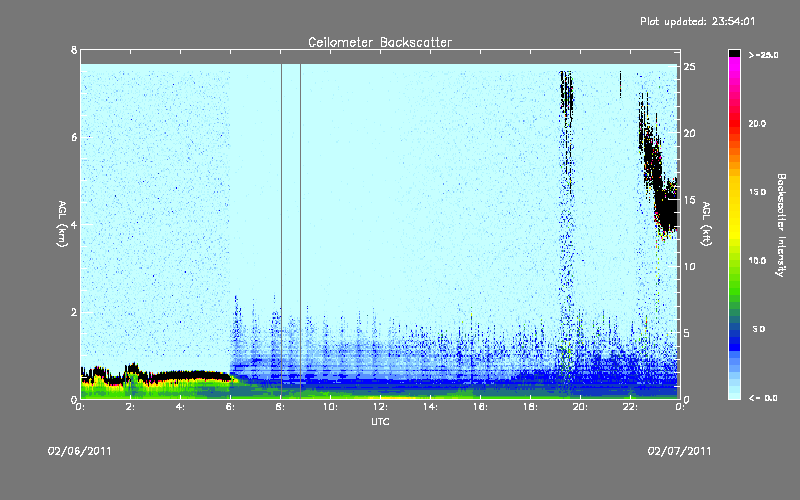The width and height of the screenshot is (800, 500).
Task: Click the AGL (km) axis label
Action: 62,224
